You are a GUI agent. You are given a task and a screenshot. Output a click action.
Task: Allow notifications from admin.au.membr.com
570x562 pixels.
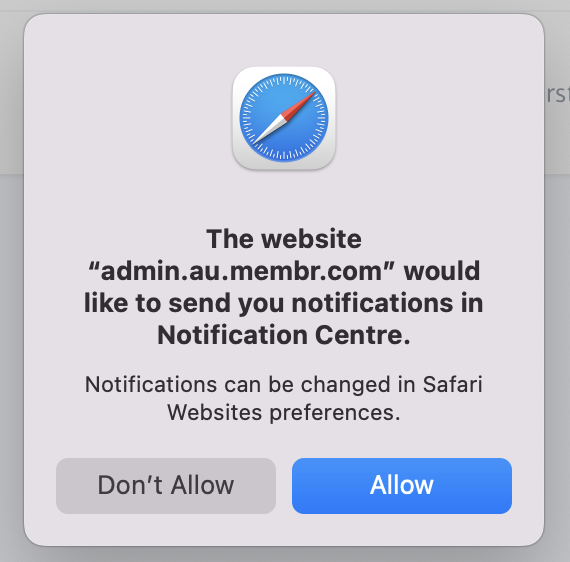[x=402, y=486]
